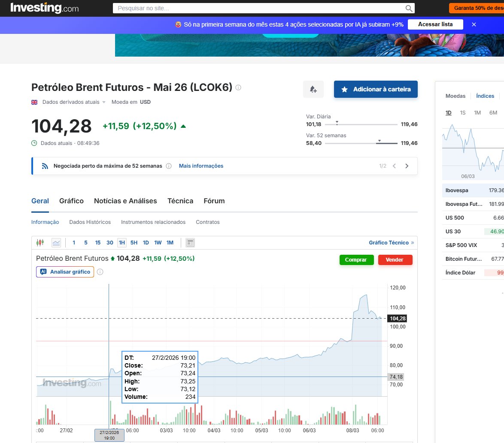Open Bitcoin Futur... row
The height and width of the screenshot is (443, 504).
(473, 259)
